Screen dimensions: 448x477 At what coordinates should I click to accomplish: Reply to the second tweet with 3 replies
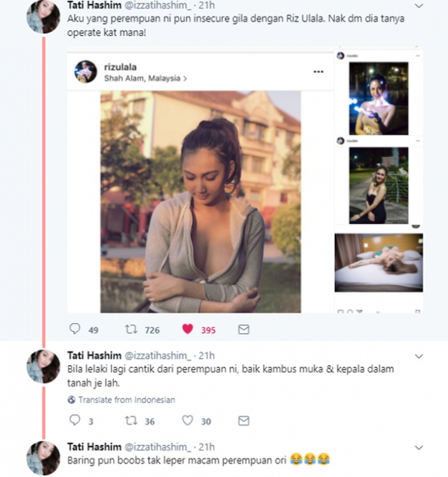[x=75, y=420]
